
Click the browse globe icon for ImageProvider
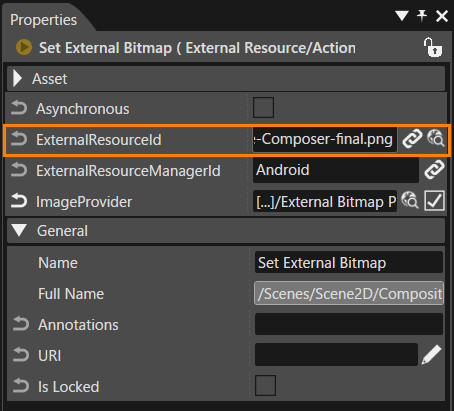click(410, 200)
